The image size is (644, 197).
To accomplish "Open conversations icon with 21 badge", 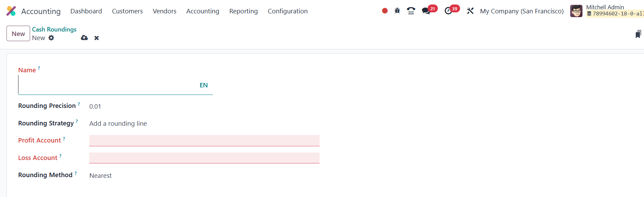I will click(426, 11).
